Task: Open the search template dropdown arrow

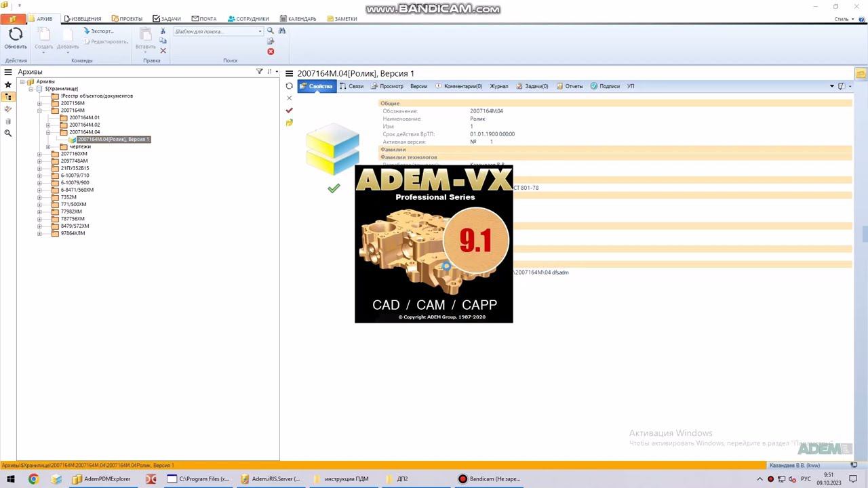Action: [260, 31]
